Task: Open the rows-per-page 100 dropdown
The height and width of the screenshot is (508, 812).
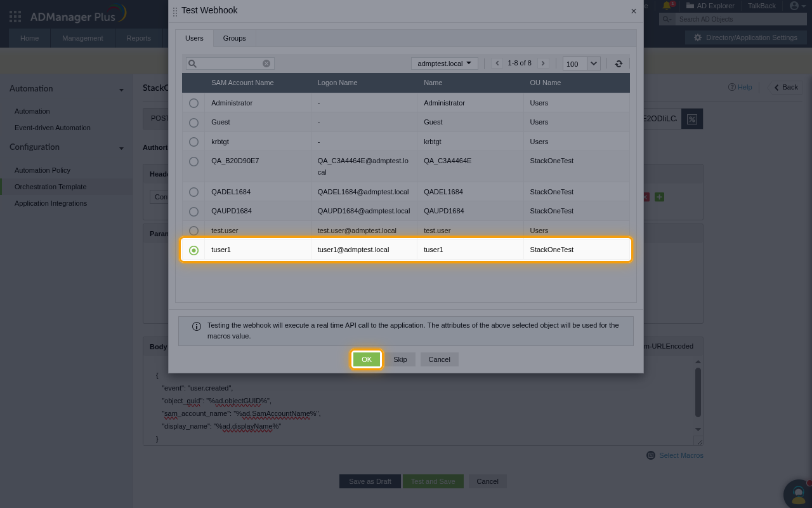Action: [581, 63]
